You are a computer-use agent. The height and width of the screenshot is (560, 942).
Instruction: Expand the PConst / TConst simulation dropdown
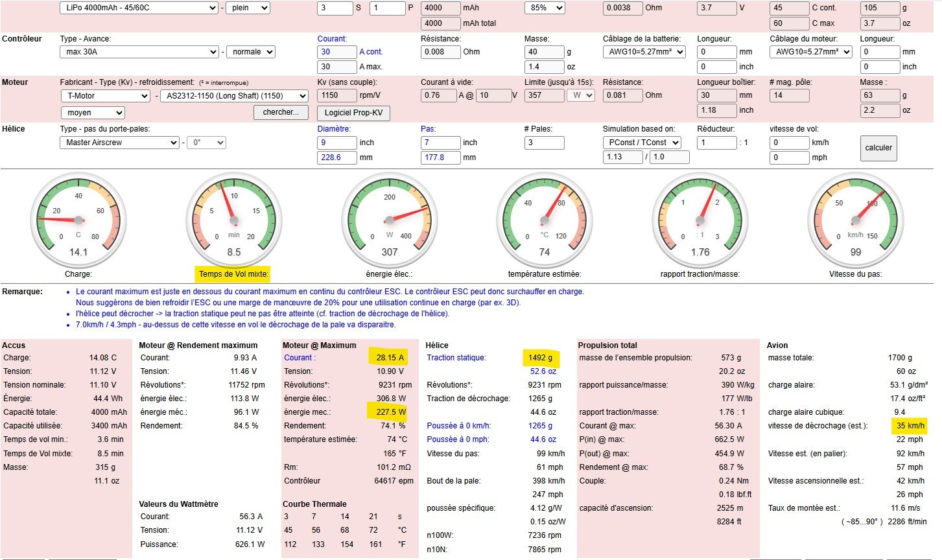(x=642, y=143)
